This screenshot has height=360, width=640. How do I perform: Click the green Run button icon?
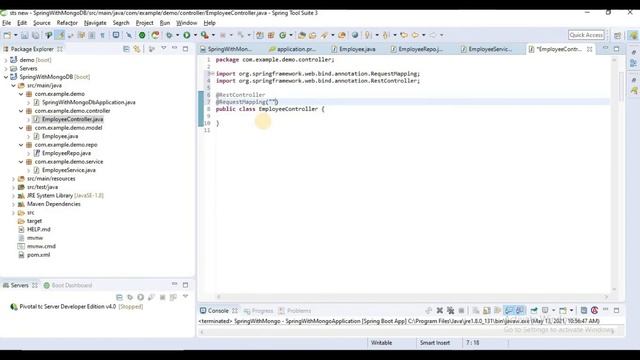[187, 35]
